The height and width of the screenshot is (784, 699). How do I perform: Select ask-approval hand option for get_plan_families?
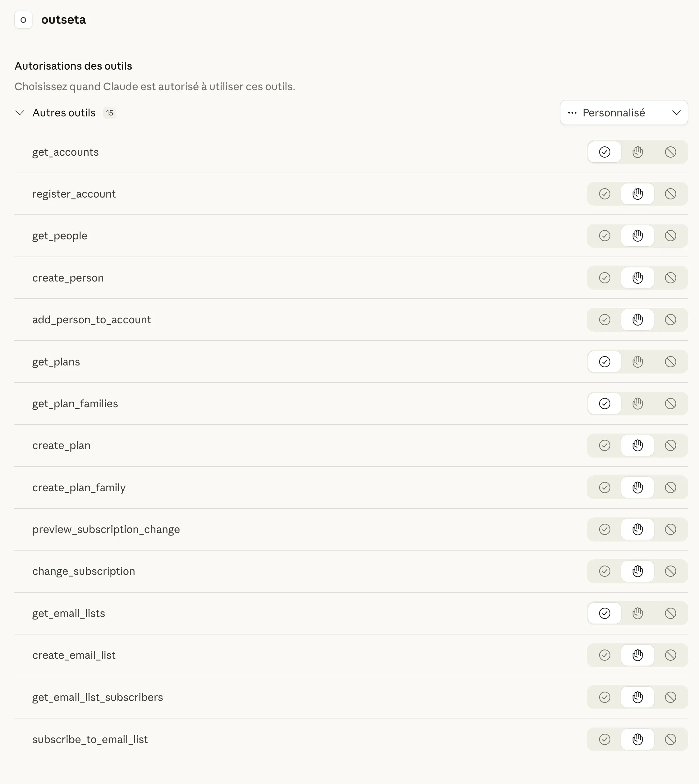coord(638,404)
